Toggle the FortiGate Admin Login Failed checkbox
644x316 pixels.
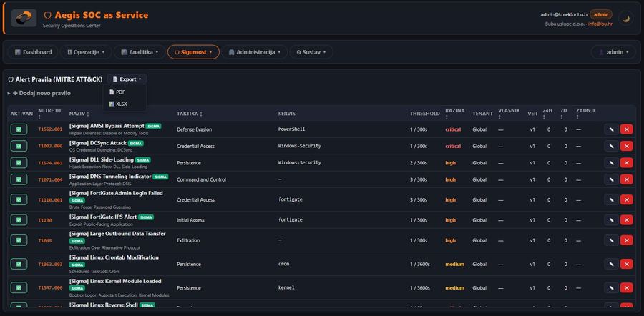pos(20,200)
